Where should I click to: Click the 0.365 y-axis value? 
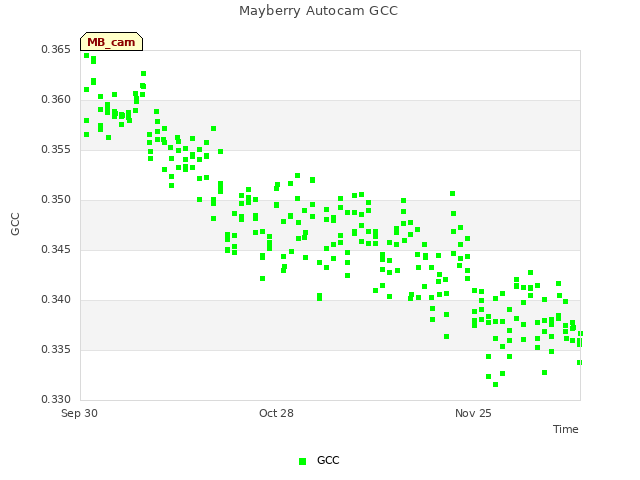(56, 49)
